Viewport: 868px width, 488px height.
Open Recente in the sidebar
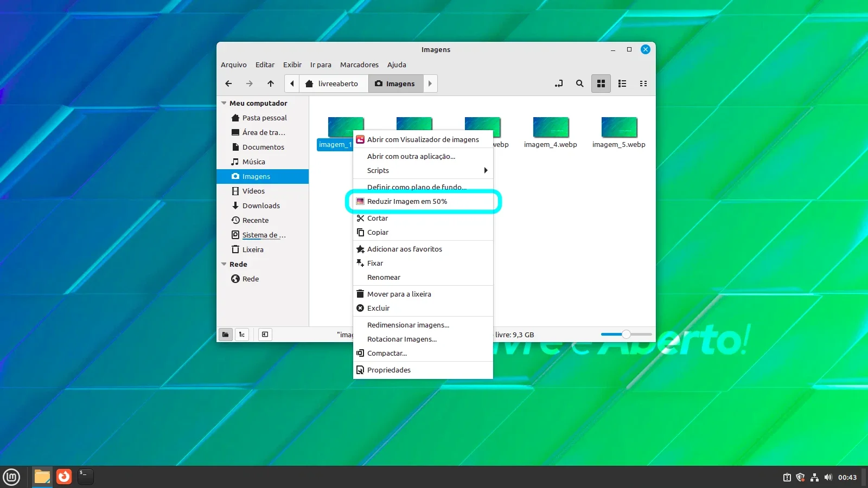tap(263, 220)
